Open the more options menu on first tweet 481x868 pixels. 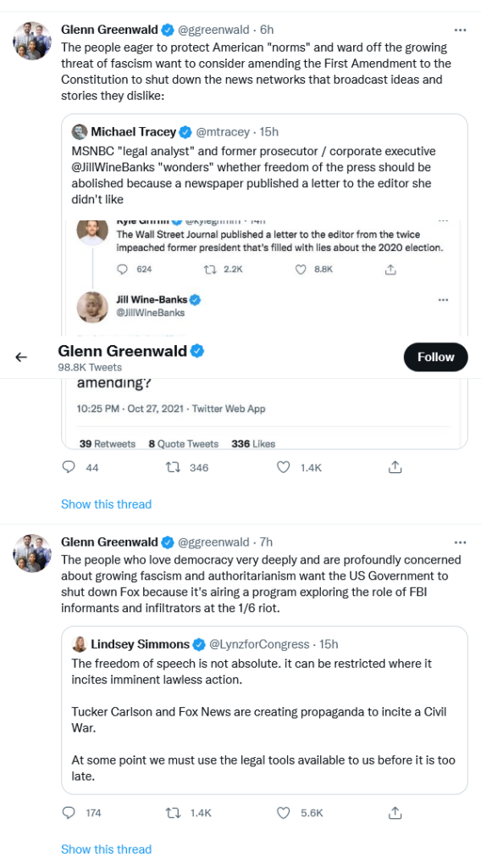(460, 30)
